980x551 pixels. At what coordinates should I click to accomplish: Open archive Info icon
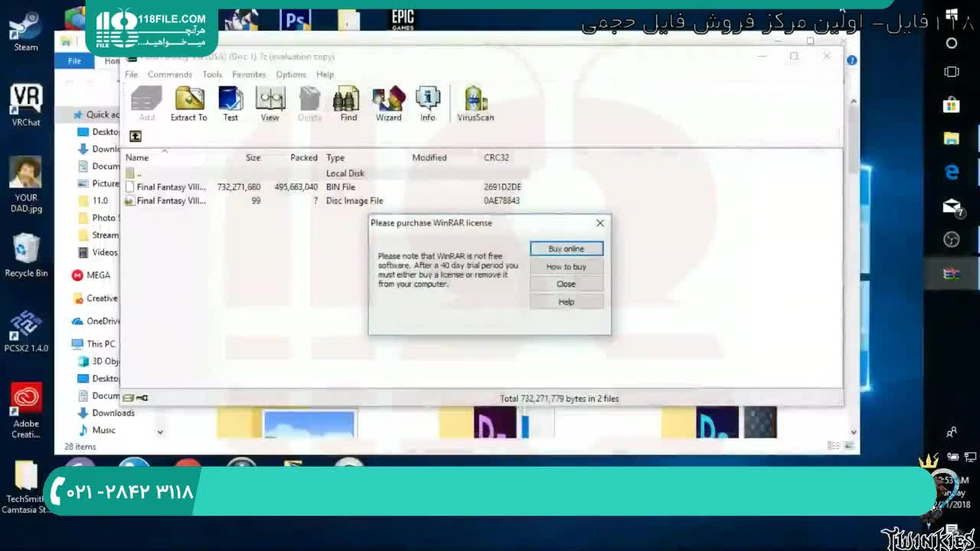tap(427, 103)
